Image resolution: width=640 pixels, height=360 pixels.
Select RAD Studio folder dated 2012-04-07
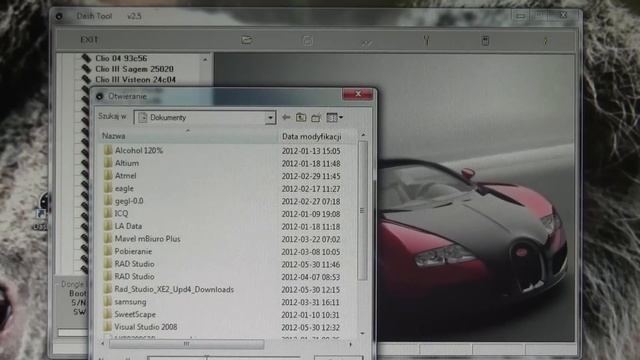134,277
